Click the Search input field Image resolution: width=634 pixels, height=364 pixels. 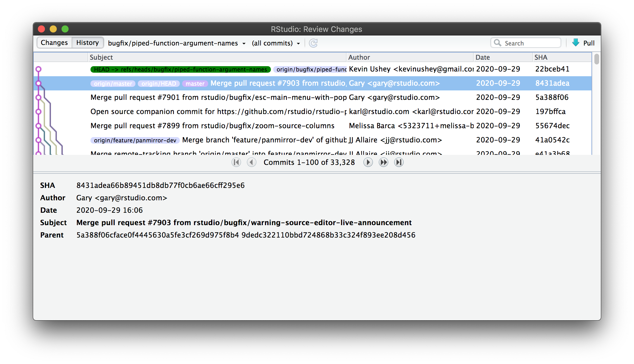[526, 43]
